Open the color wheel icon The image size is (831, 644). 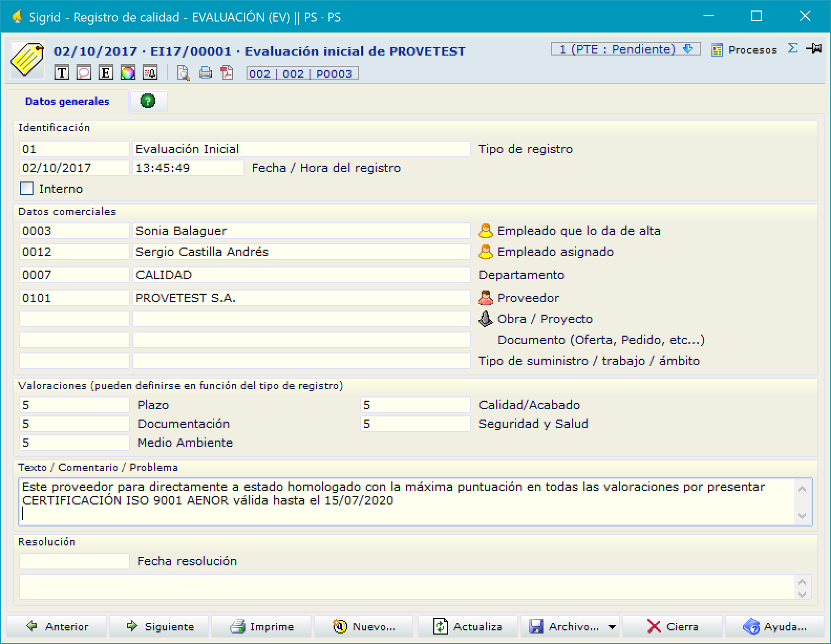tap(128, 73)
